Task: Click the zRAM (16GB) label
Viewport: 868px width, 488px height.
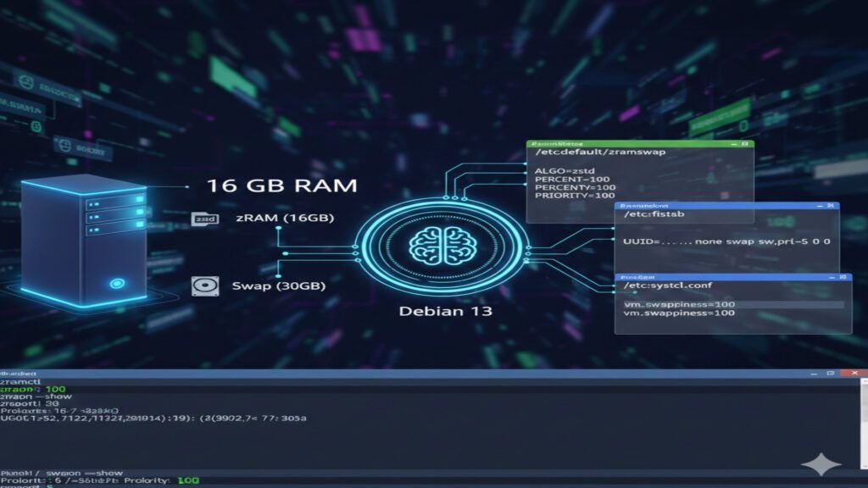Action: tap(283, 219)
